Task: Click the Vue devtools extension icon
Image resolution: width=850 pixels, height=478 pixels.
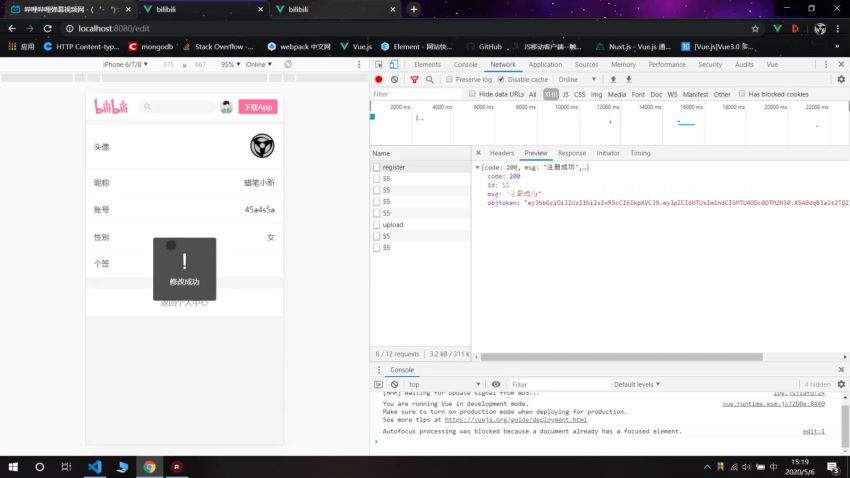Action: 777,29
